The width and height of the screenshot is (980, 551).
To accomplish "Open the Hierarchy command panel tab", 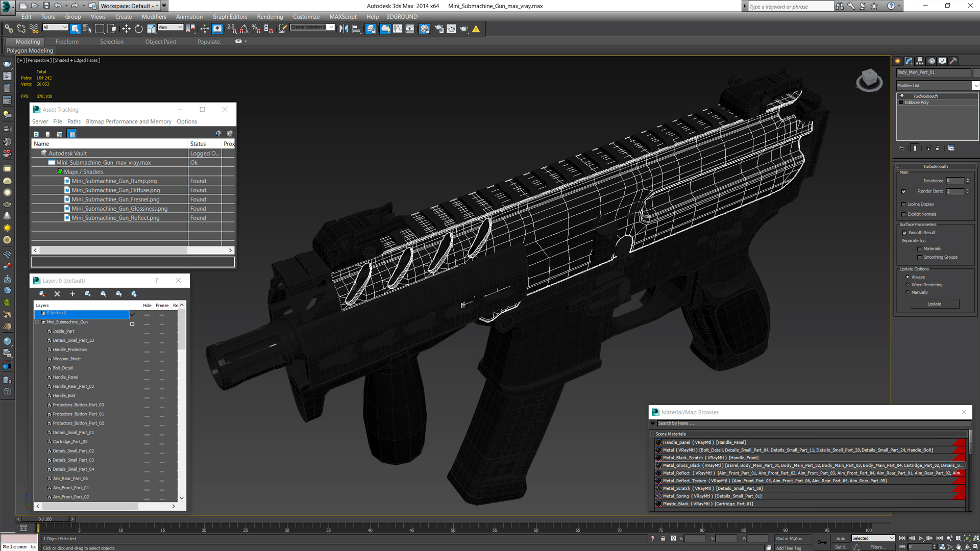I will pyautogui.click(x=920, y=61).
